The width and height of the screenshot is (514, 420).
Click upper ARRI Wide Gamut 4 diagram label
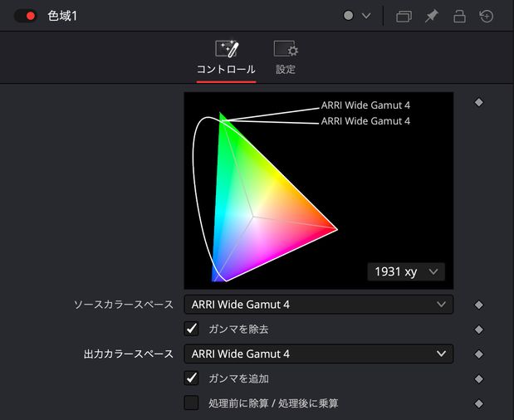coord(365,105)
